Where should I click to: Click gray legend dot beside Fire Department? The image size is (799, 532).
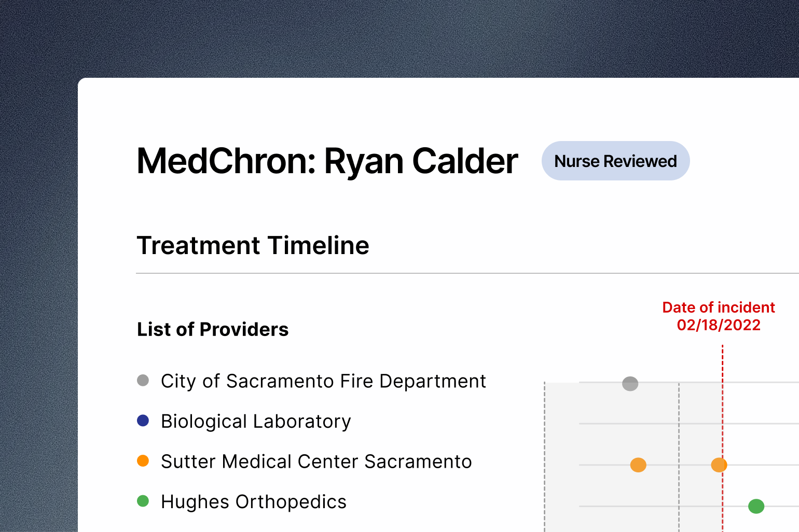(x=143, y=381)
